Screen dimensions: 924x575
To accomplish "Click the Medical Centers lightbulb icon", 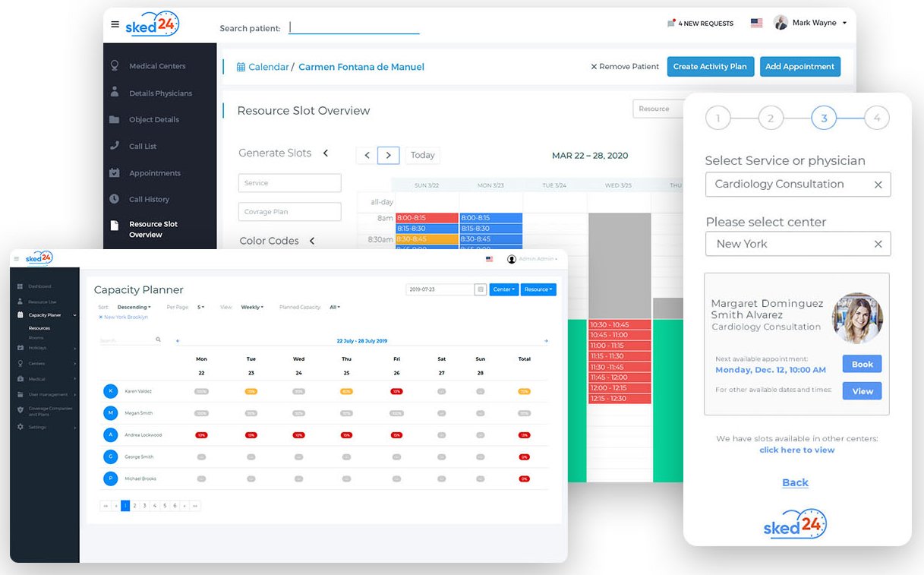I will [115, 66].
